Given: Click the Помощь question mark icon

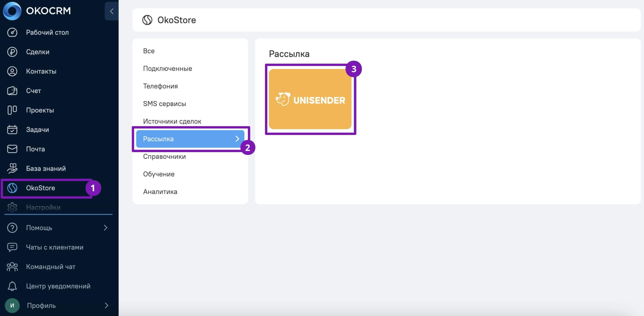Looking at the screenshot, I should pos(12,228).
